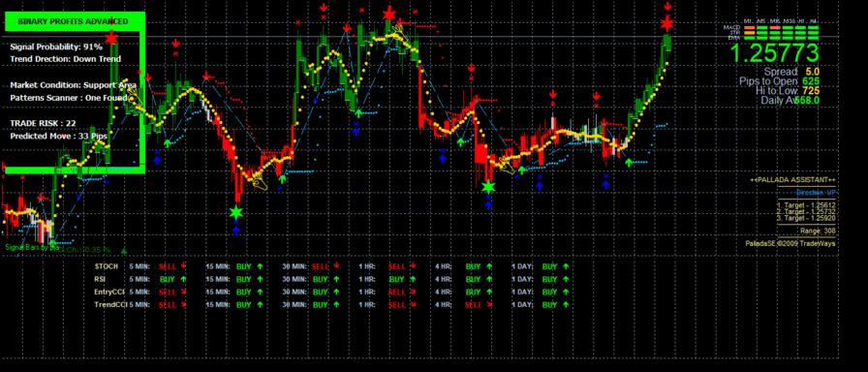This screenshot has height=372, width=868.
Task: Click the Daily Av 558.0 value
Action: pos(807,100)
